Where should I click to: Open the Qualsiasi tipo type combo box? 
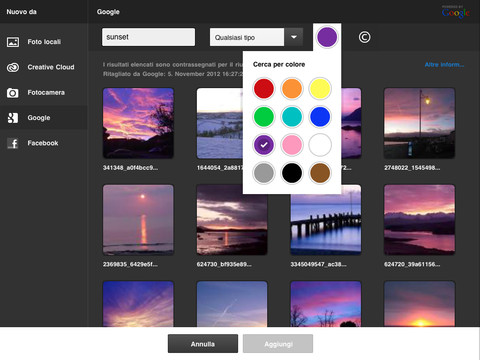coord(256,37)
